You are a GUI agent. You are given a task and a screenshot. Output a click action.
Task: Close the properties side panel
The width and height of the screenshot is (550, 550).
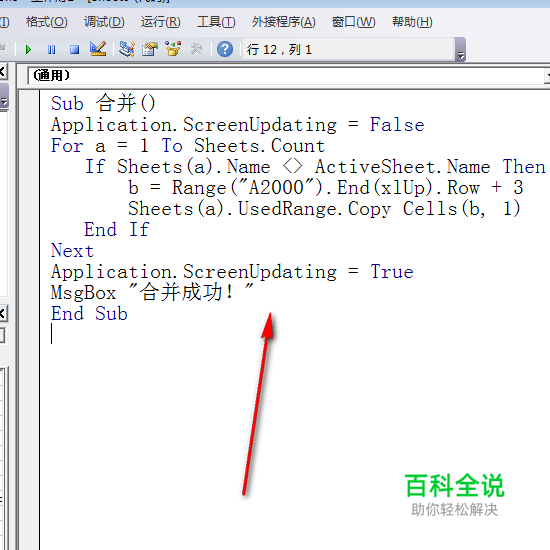3,313
